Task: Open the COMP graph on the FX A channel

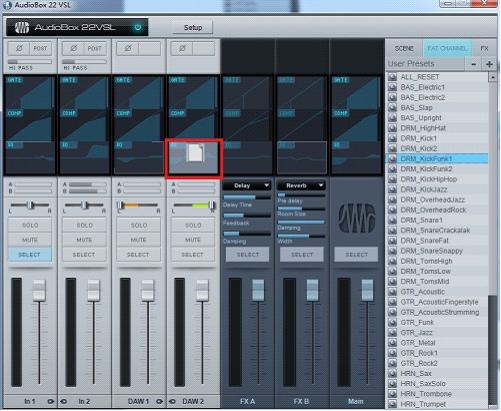Action: pyautogui.click(x=247, y=125)
